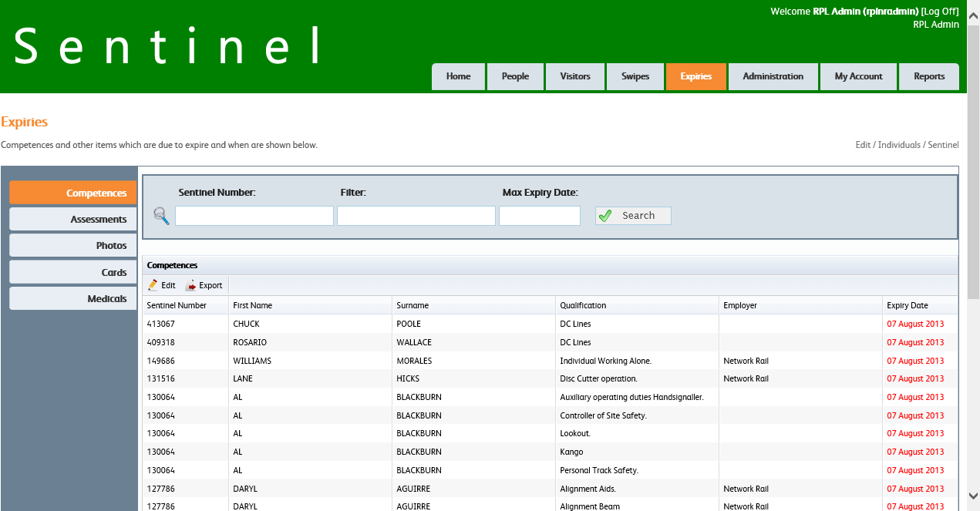Click the Log Off link
The width and height of the screenshot is (980, 511).
pos(941,12)
